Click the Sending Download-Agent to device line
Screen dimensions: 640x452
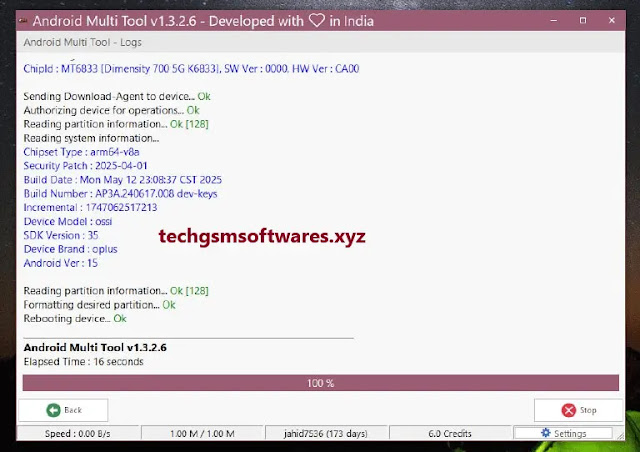point(117,96)
